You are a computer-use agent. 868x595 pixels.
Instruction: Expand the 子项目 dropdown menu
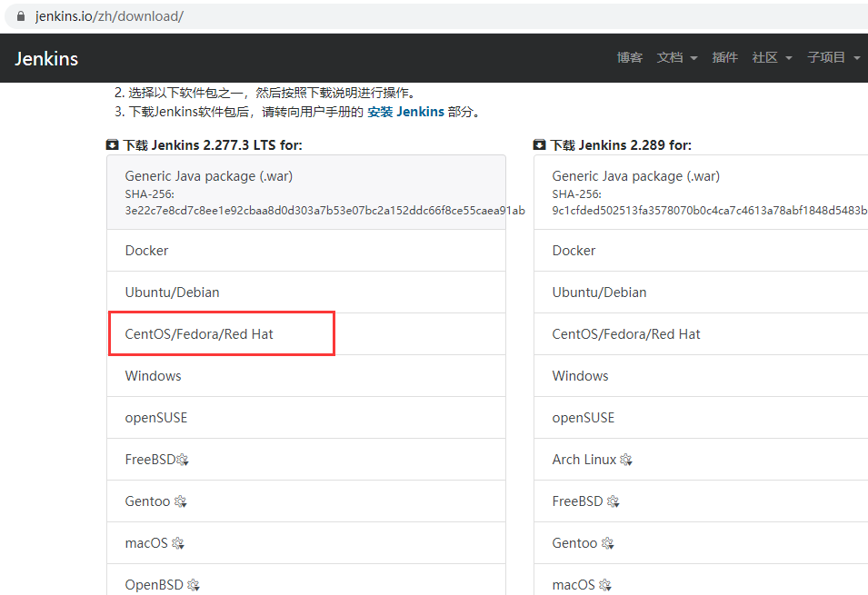pyautogui.click(x=833, y=57)
